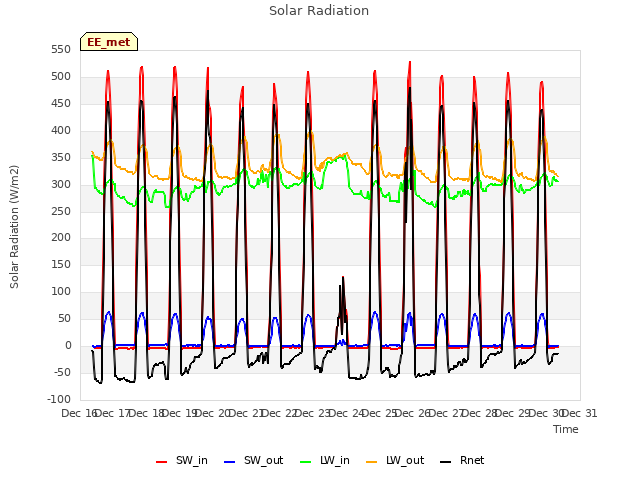This screenshot has width=640, height=480.
Task: Click the Dec 24 x-axis tick label
Action: pos(346,413)
